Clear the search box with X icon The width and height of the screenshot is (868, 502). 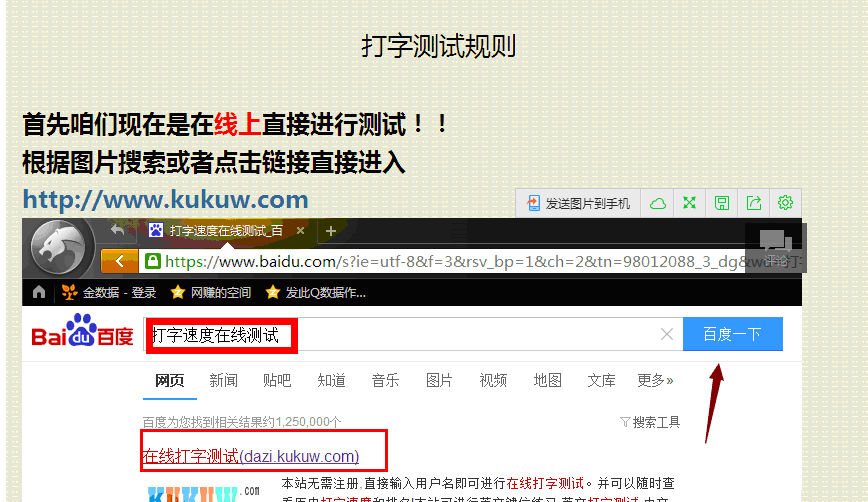tap(666, 334)
